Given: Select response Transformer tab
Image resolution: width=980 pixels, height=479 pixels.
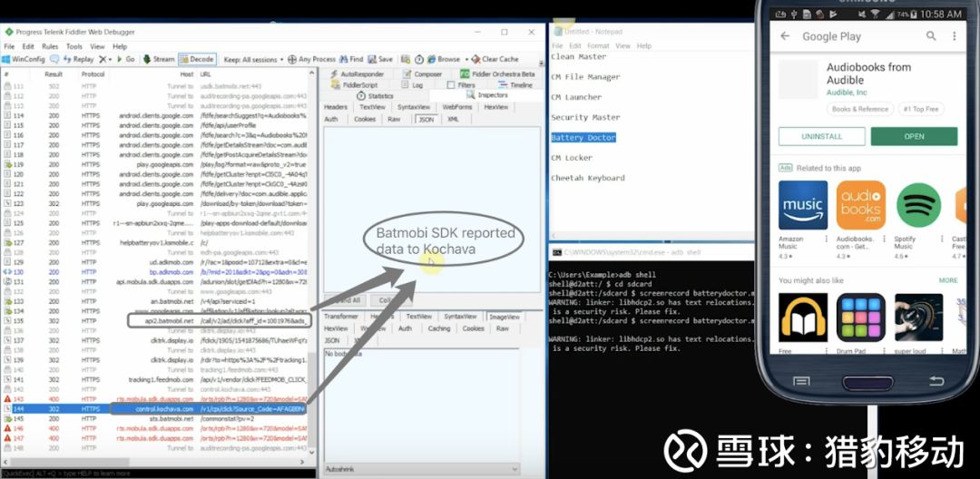Looking at the screenshot, I should click(x=340, y=317).
